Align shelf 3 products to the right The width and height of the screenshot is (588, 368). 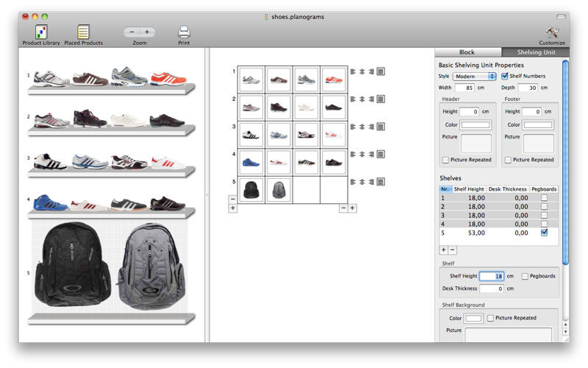[x=371, y=127]
